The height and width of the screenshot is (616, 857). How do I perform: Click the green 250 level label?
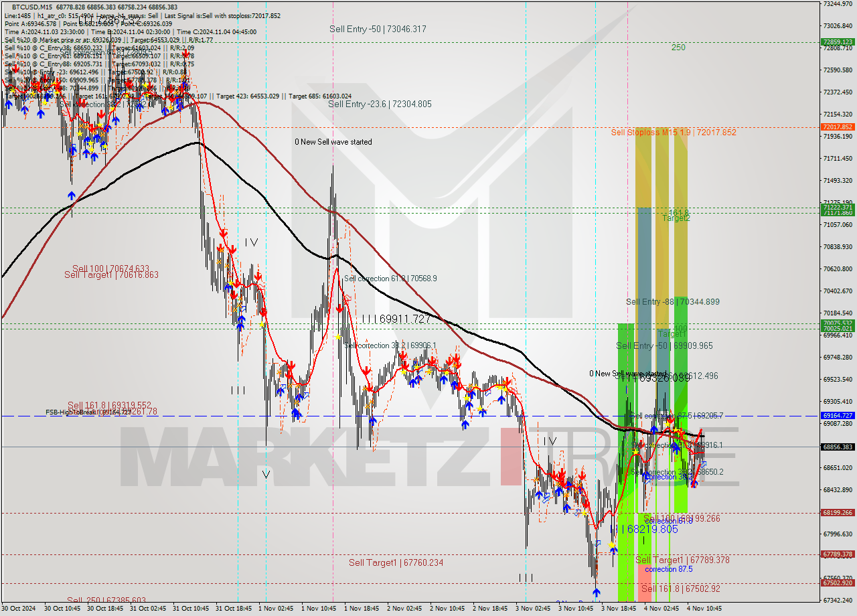(678, 48)
